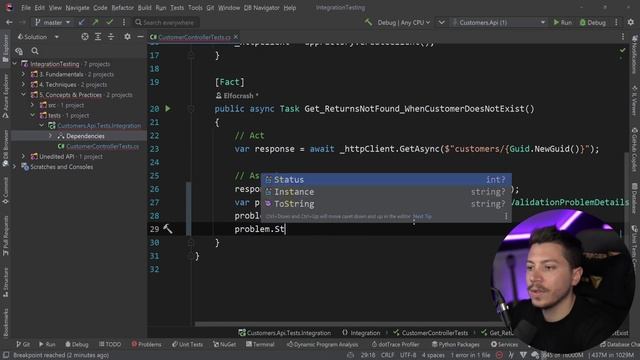Select Instance completion suggestion

386,192
